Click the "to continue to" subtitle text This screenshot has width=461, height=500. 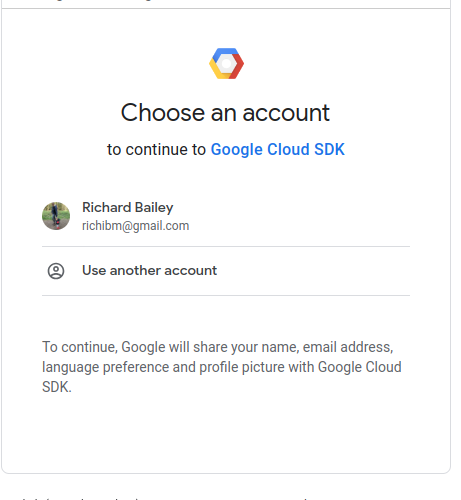156,149
